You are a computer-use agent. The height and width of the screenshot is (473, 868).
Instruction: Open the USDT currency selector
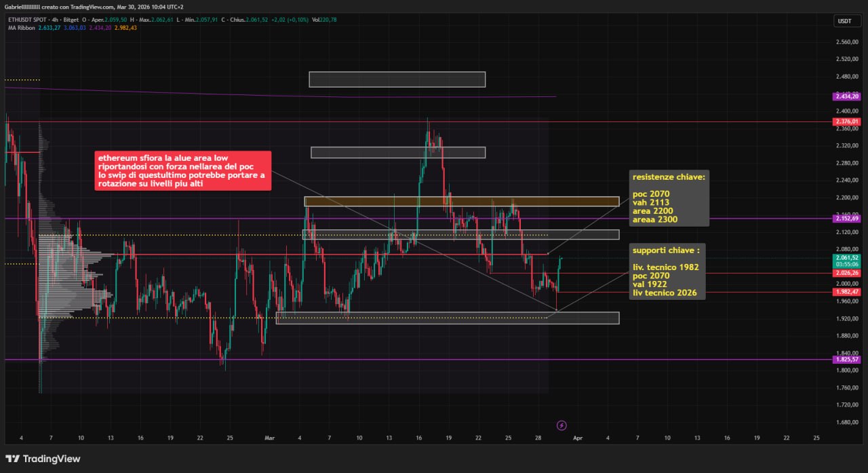(847, 21)
